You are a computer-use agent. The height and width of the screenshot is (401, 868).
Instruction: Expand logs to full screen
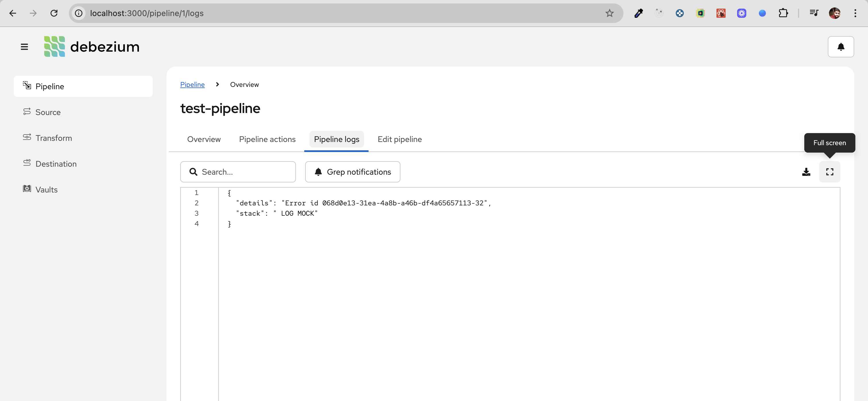tap(829, 172)
